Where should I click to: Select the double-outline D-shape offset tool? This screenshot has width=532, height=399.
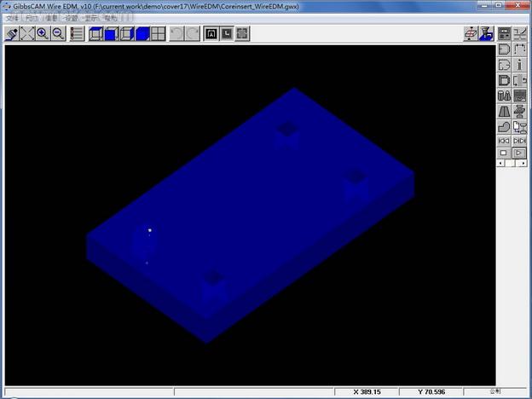(504, 80)
